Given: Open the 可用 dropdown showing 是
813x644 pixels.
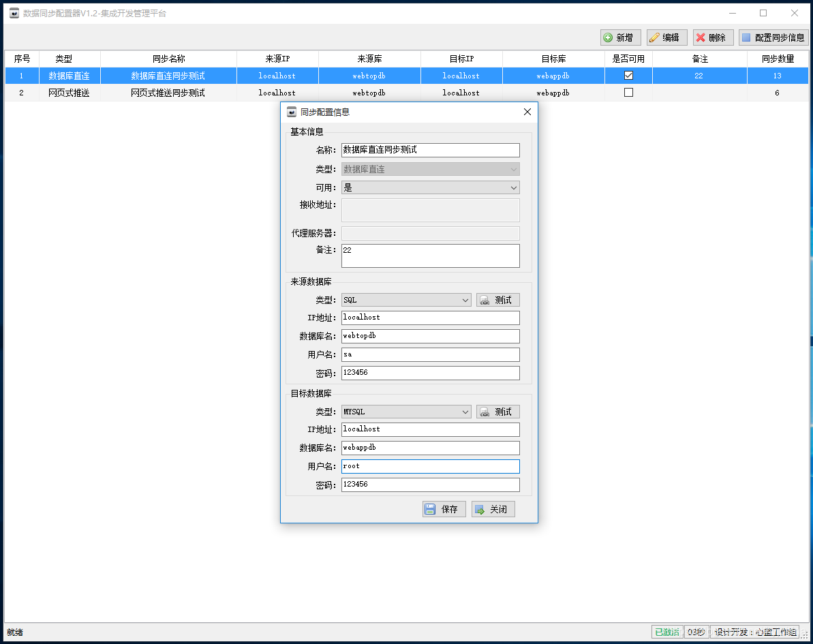Looking at the screenshot, I should (430, 187).
